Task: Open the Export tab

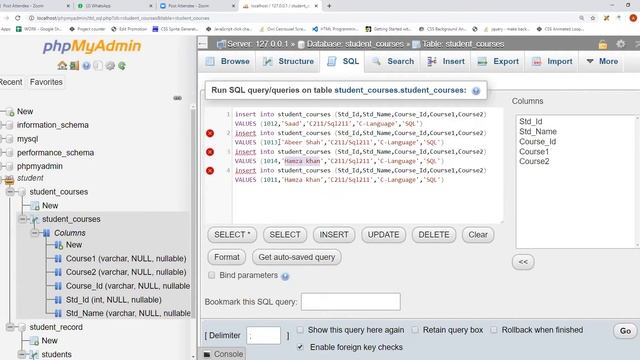Action: (x=498, y=61)
